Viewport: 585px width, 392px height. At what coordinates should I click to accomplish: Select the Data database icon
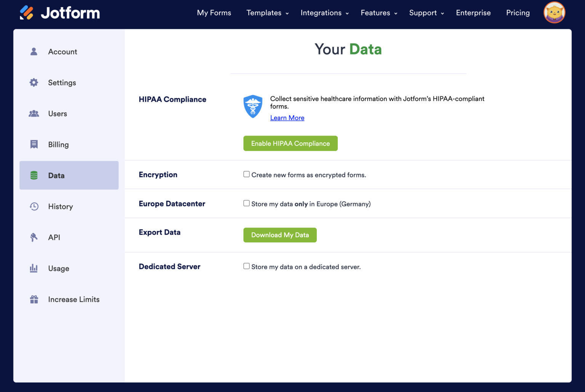pyautogui.click(x=34, y=175)
